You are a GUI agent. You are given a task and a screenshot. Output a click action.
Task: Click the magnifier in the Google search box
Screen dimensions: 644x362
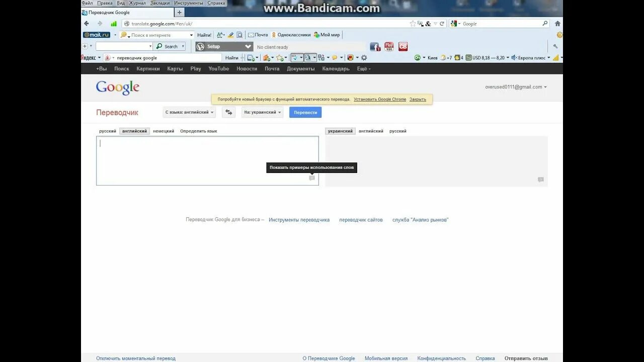(x=545, y=24)
